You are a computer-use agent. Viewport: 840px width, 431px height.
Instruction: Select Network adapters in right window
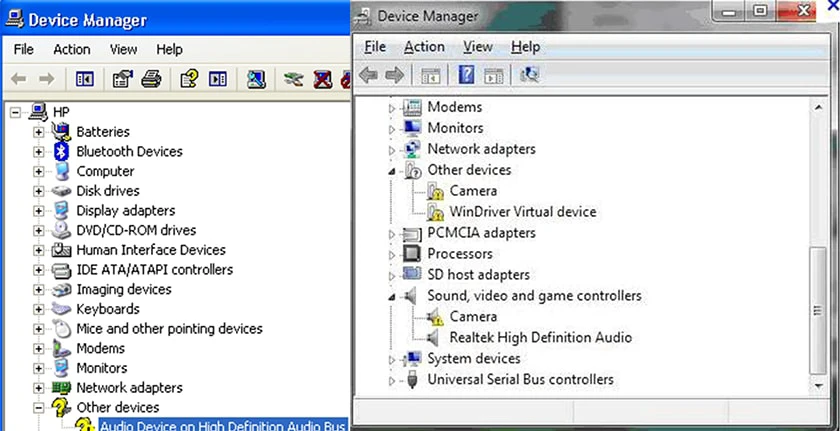tap(482, 148)
